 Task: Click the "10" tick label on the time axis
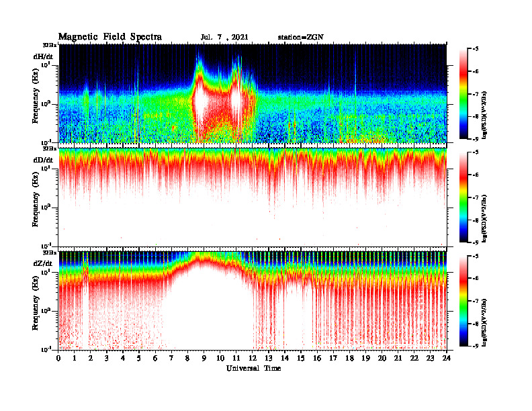coord(220,358)
